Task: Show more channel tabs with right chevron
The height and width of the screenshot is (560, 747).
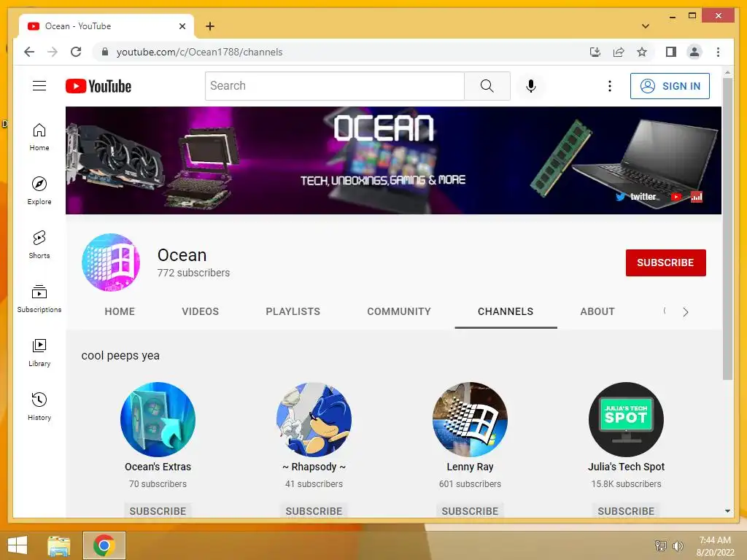Action: click(x=685, y=312)
